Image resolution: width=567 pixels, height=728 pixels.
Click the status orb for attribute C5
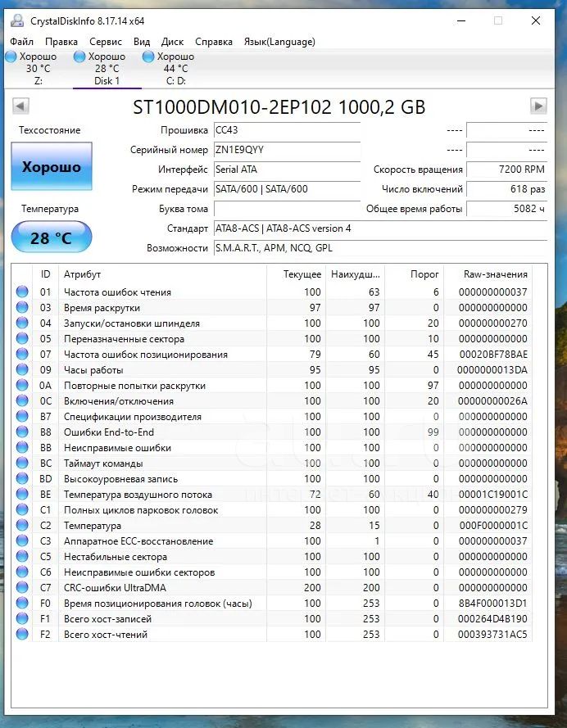coord(22,556)
